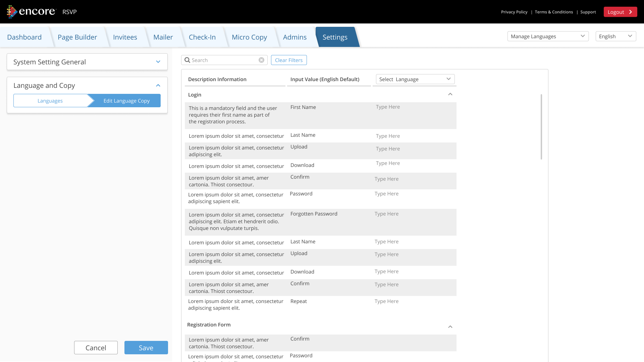Collapse the Registration Form section chevron
Viewport: 644px width, 362px height.
[x=450, y=327]
